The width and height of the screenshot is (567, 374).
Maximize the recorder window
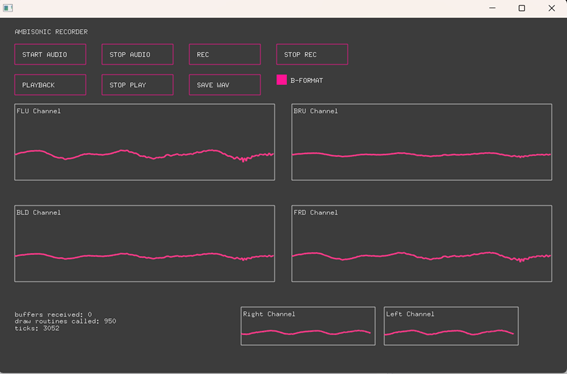(522, 8)
